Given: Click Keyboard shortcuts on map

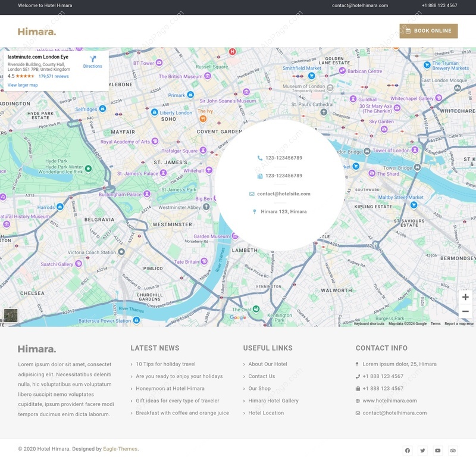Looking at the screenshot, I should (x=369, y=324).
